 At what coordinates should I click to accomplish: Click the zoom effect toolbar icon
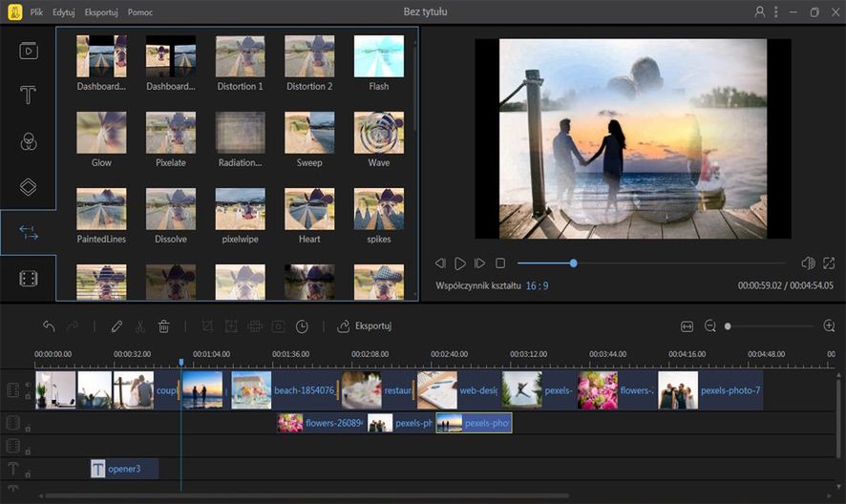pos(231,325)
